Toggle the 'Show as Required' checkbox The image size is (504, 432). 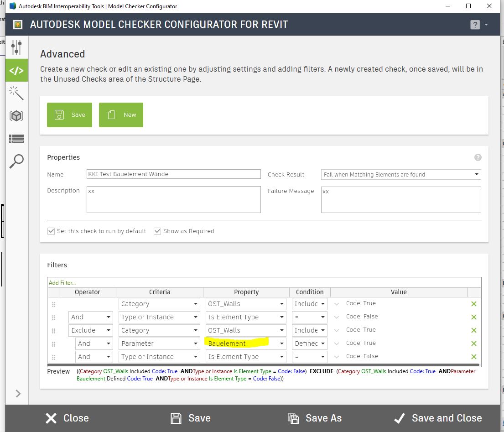(x=157, y=231)
